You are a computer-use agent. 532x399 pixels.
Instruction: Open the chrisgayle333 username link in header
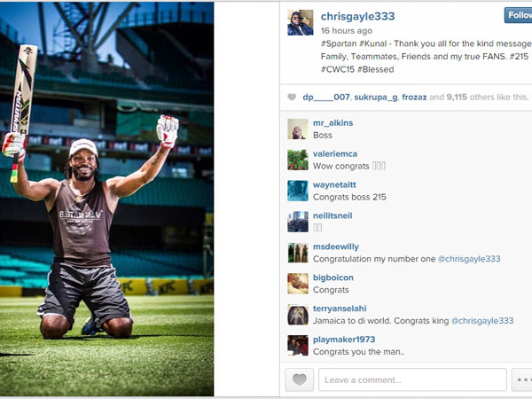click(x=357, y=16)
